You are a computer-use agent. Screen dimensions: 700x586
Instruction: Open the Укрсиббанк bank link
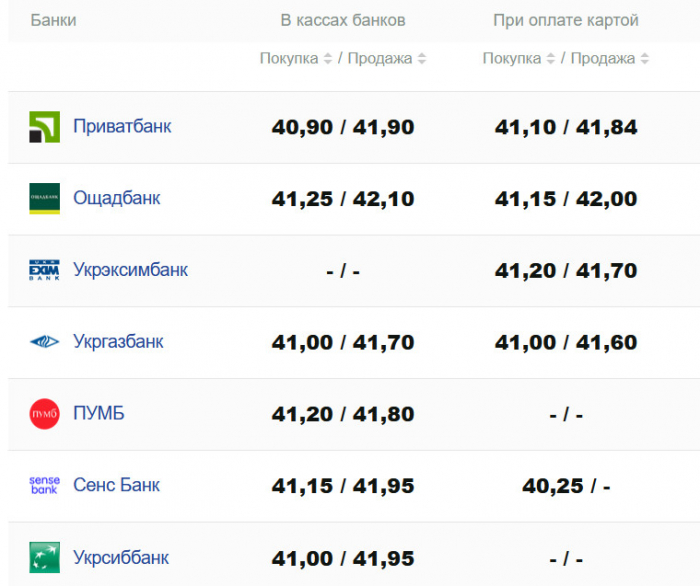(121, 557)
